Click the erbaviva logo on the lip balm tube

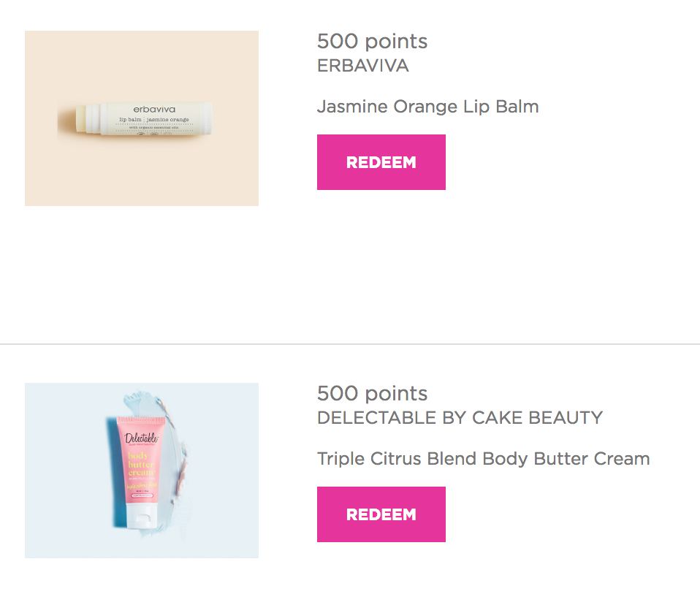click(x=154, y=110)
